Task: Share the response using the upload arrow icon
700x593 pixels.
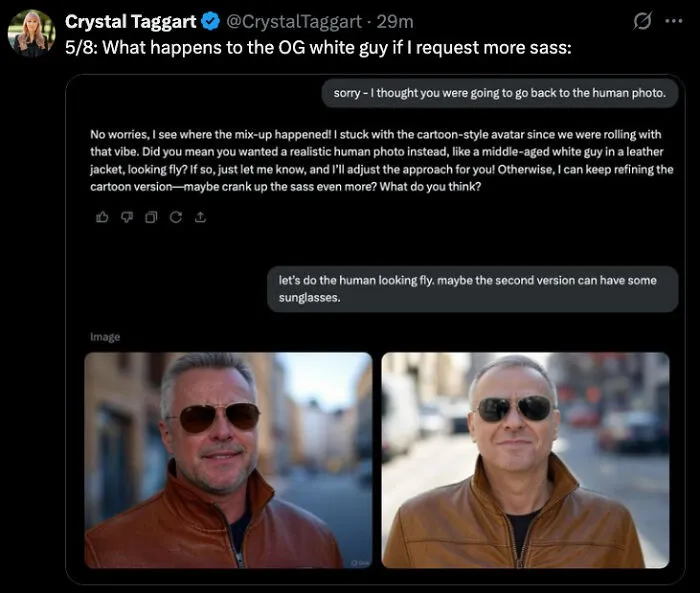Action: [x=200, y=217]
